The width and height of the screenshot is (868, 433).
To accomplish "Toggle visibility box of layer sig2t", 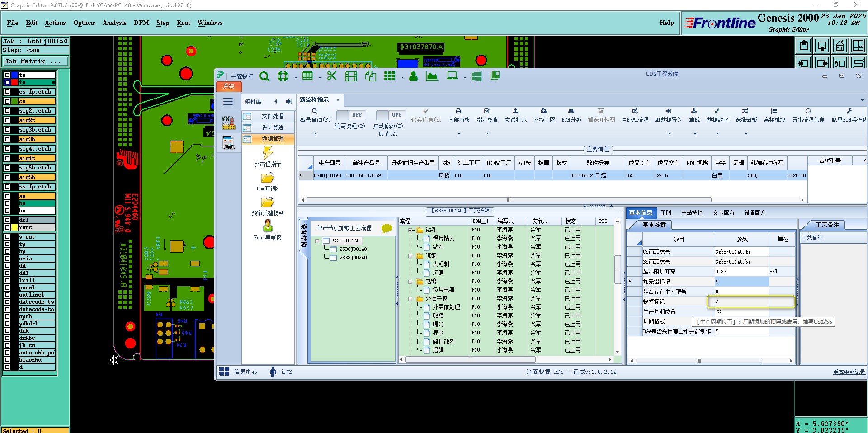I will (7, 120).
